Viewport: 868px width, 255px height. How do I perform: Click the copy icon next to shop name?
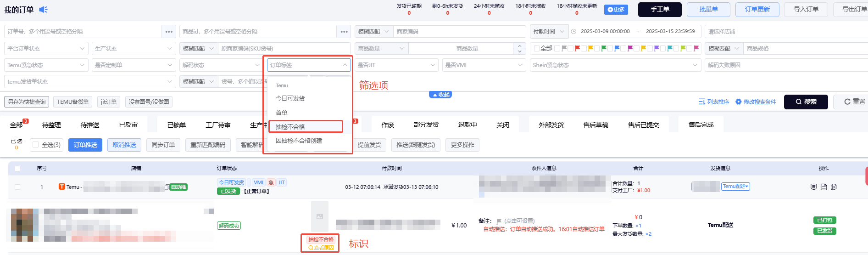(167, 187)
